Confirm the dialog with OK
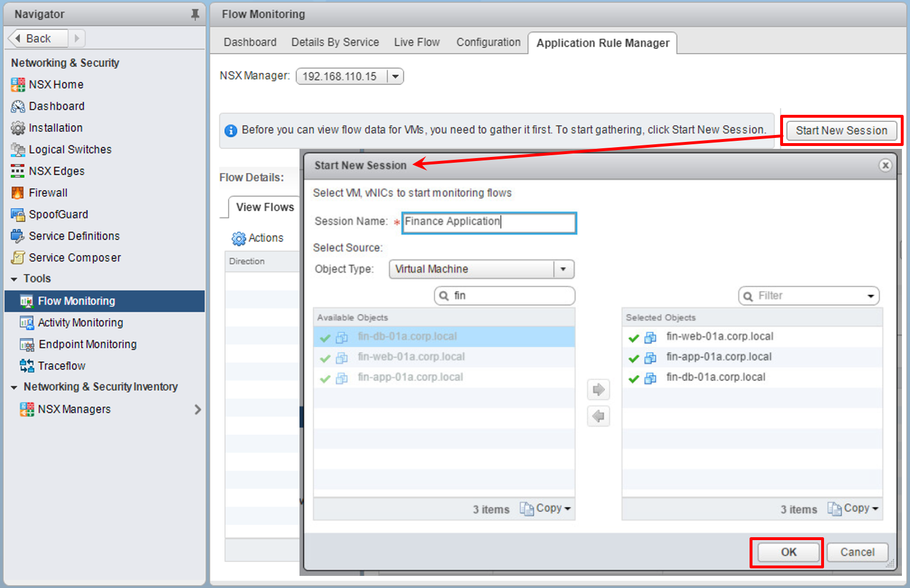Viewport: 910px width, 588px height. (788, 552)
